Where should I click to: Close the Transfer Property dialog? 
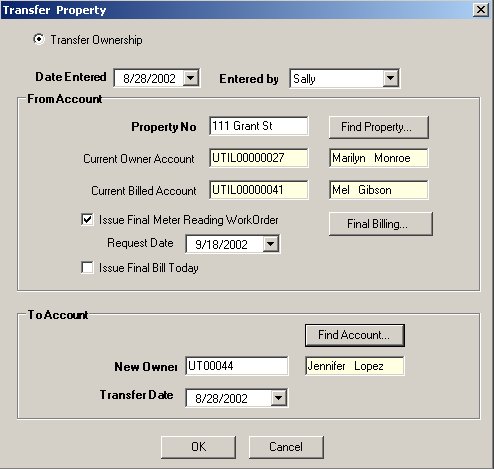[x=481, y=10]
